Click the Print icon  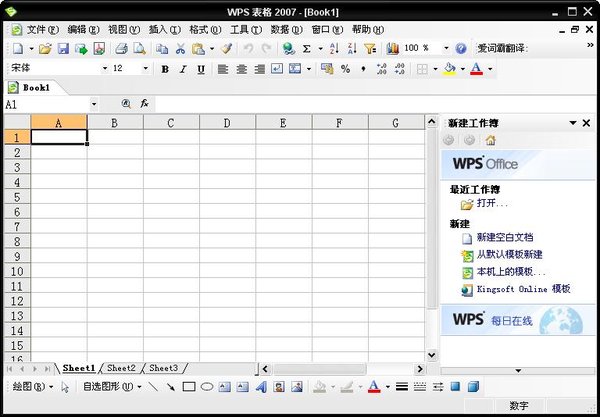122,49
